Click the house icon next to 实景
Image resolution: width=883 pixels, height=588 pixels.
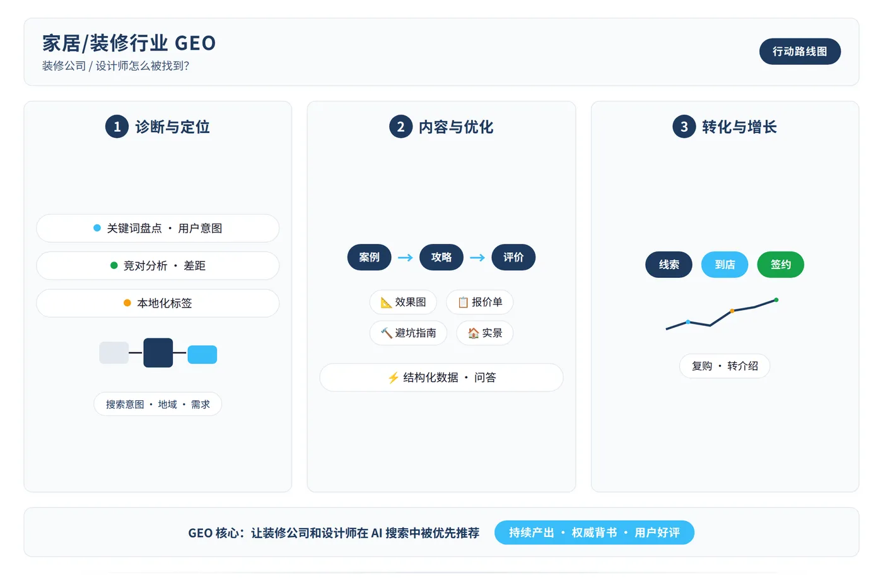coord(473,333)
